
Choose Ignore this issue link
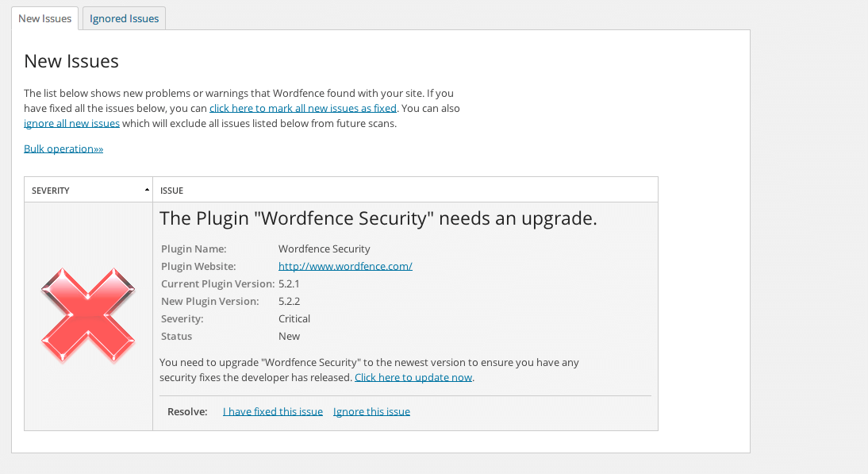pyautogui.click(x=371, y=411)
